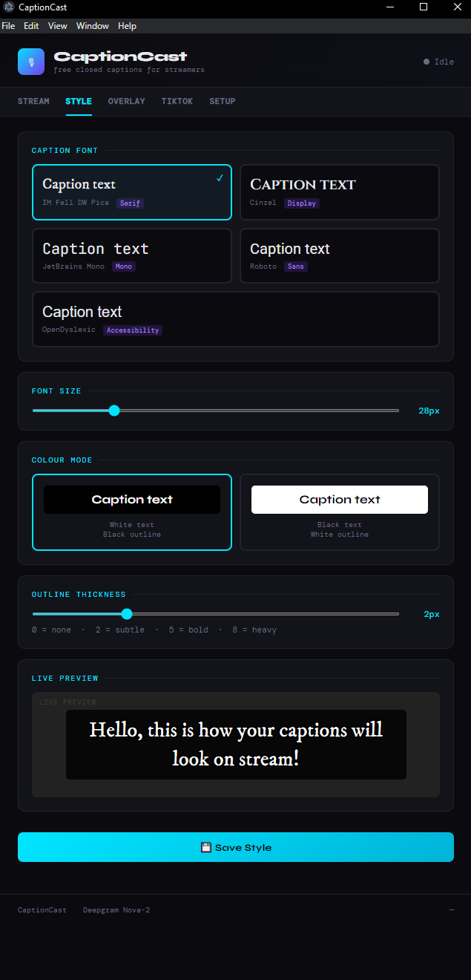This screenshot has height=980, width=471.
Task: Open the Window menu
Action: (x=93, y=26)
